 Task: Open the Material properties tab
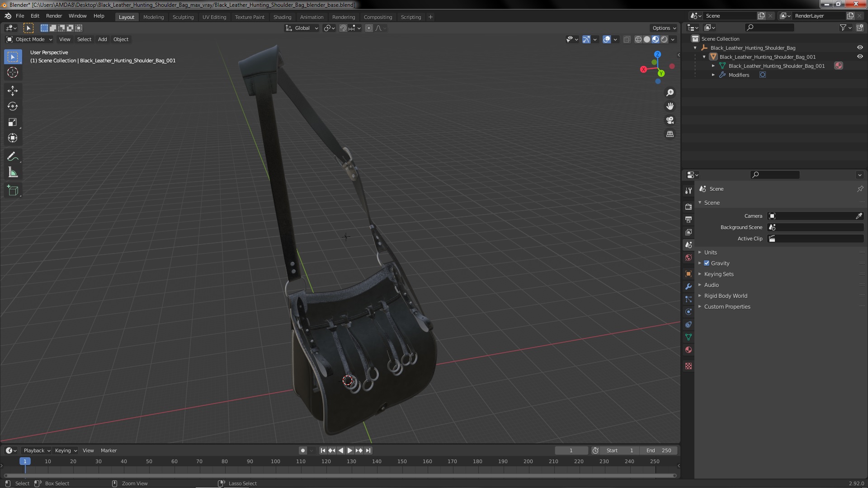(689, 350)
